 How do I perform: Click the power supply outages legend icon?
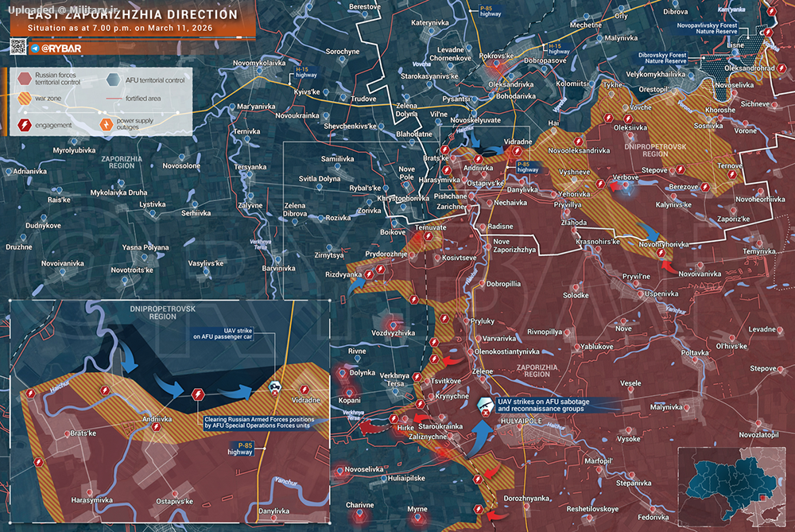106,124
